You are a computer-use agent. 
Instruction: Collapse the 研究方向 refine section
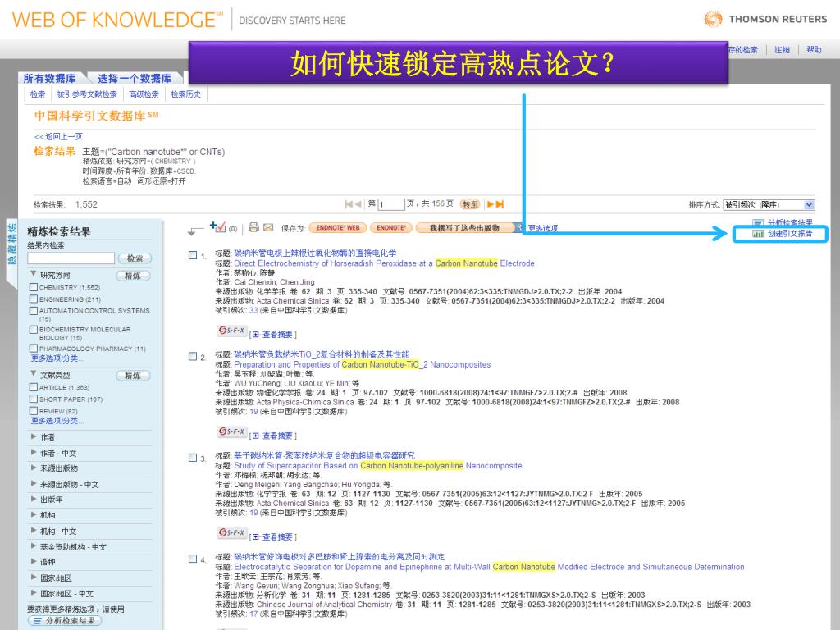[33, 274]
